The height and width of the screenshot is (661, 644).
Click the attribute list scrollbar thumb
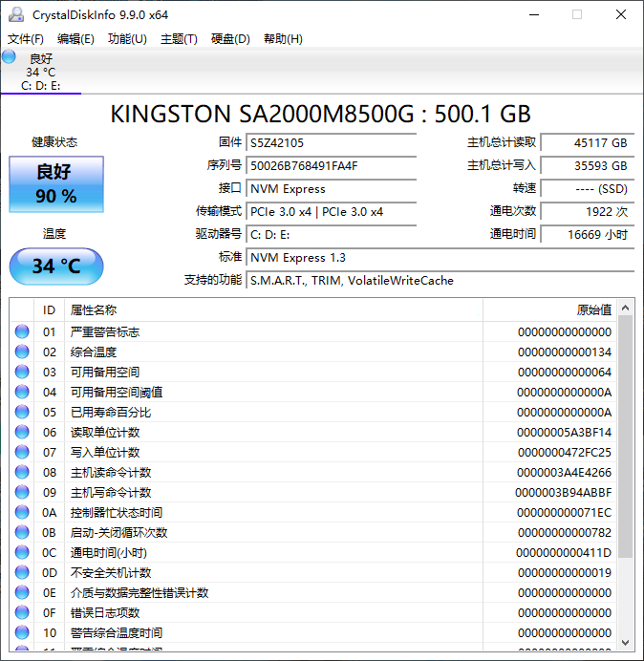(626, 437)
